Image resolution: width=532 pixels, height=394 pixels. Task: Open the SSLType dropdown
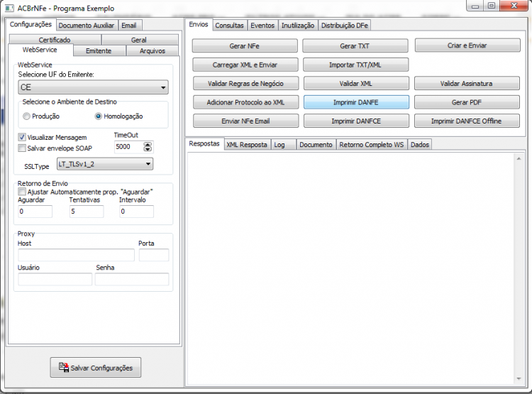tap(105, 164)
